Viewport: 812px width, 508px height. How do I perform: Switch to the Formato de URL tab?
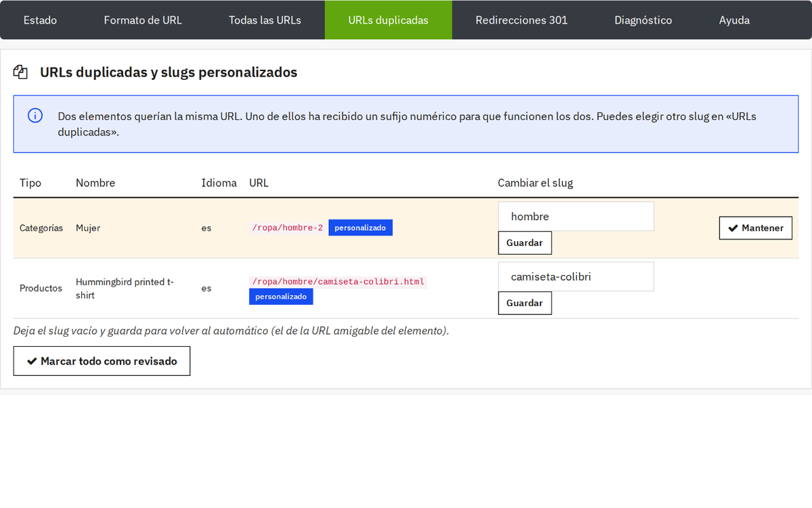click(143, 20)
